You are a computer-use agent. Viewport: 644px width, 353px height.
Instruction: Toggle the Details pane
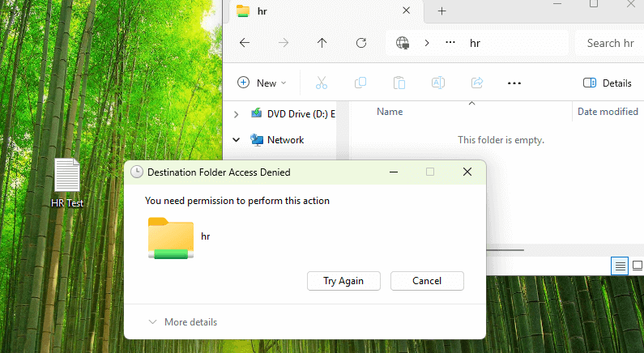click(x=607, y=83)
